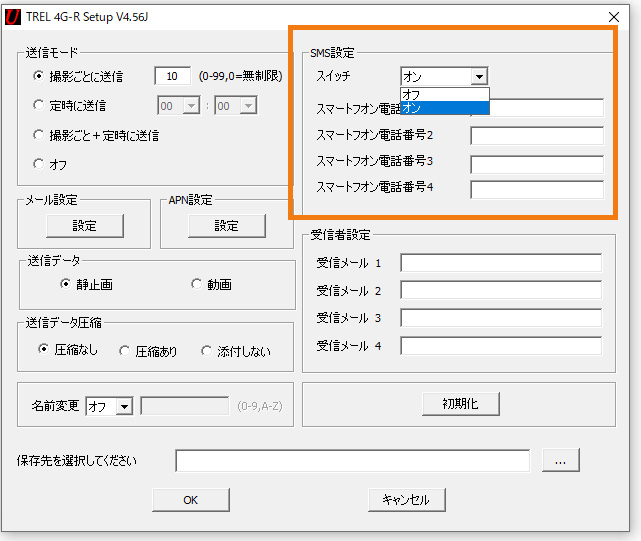Screen dimensions: 641x541
Task: Click the 受信者設定 group label
Action: (340, 235)
